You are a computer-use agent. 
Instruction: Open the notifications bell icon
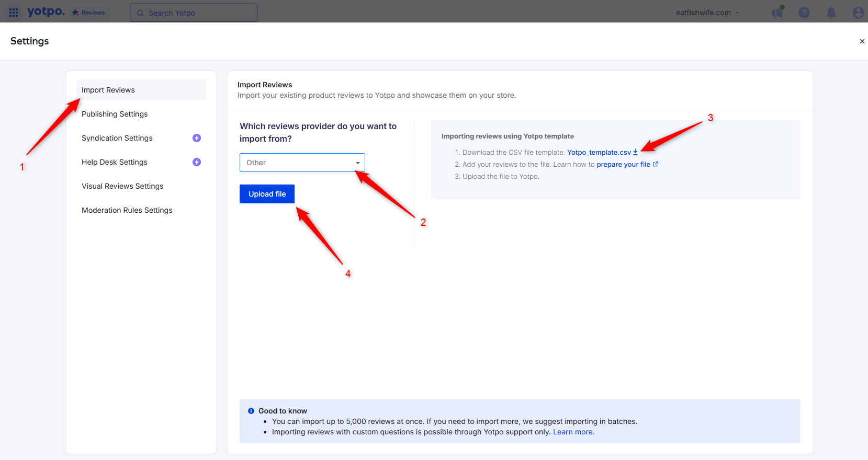(831, 13)
